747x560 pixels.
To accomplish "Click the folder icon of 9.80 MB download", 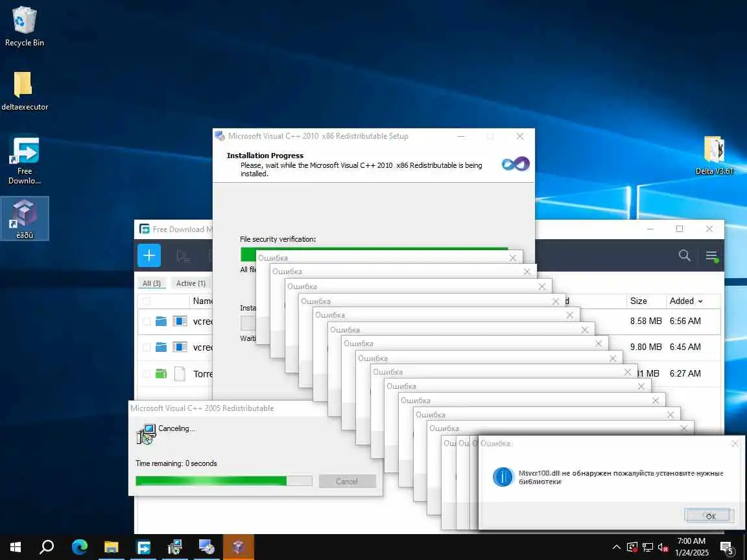I will click(161, 347).
